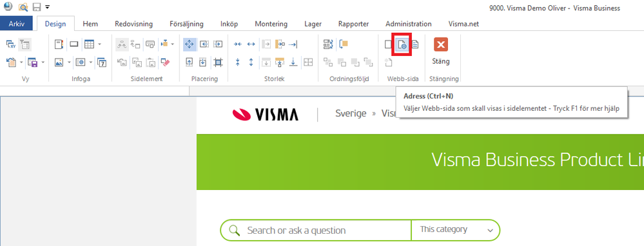Image resolution: width=644 pixels, height=246 pixels.
Task: Click the dock-right arrow icon in Placering
Action: click(218, 44)
